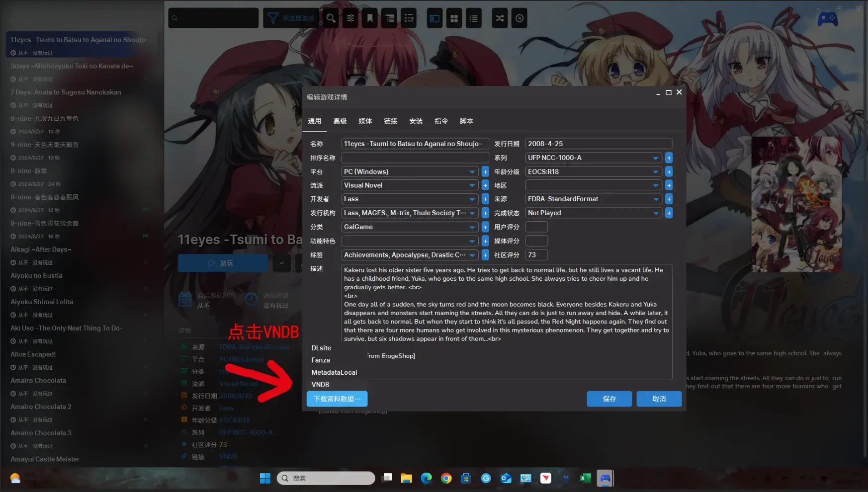Add new platform with plus button beside 平台
This screenshot has height=492, width=868.
(x=485, y=172)
